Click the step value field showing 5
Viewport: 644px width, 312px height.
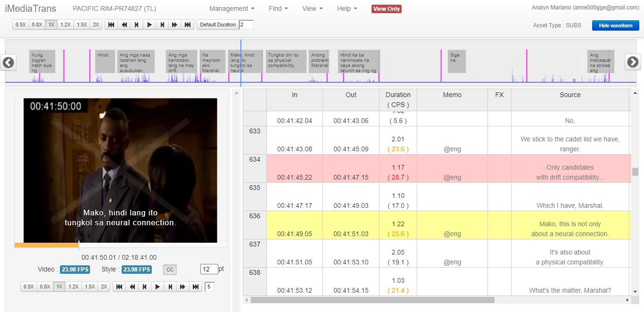click(x=209, y=287)
